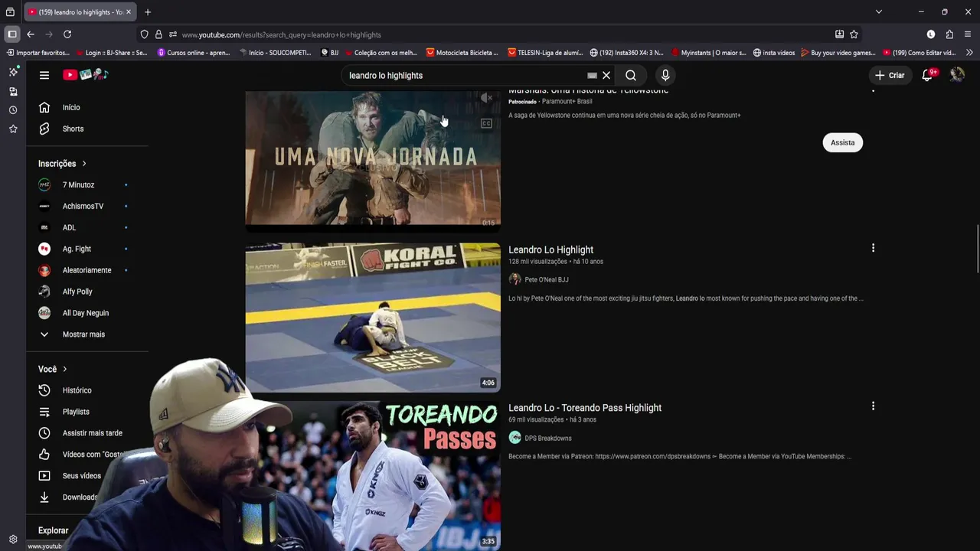Open the YouTube hamburger guide menu

click(x=44, y=75)
